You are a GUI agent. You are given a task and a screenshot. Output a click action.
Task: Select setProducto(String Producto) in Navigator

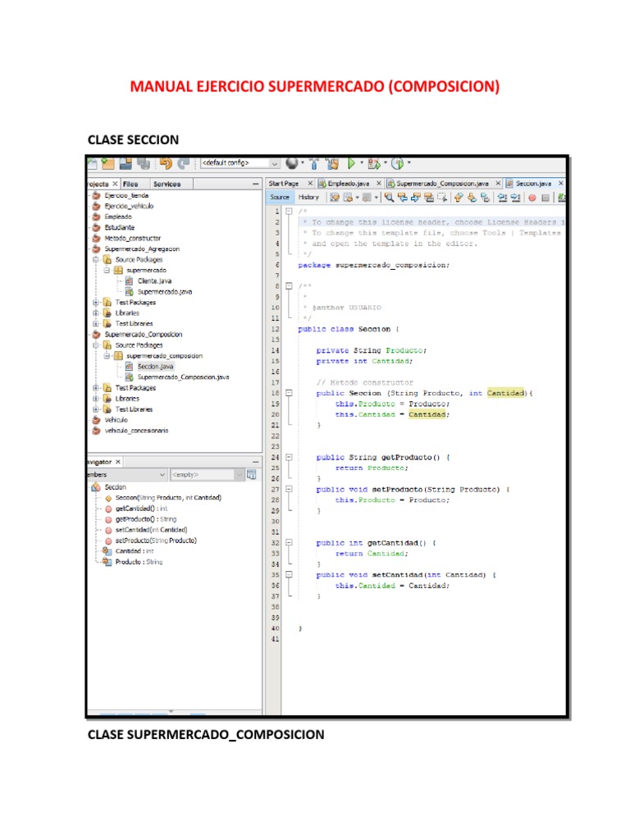coord(156,541)
